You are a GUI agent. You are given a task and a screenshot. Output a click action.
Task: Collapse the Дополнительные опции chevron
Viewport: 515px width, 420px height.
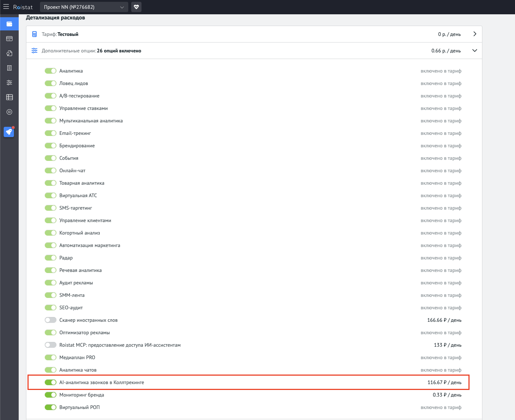coord(475,51)
